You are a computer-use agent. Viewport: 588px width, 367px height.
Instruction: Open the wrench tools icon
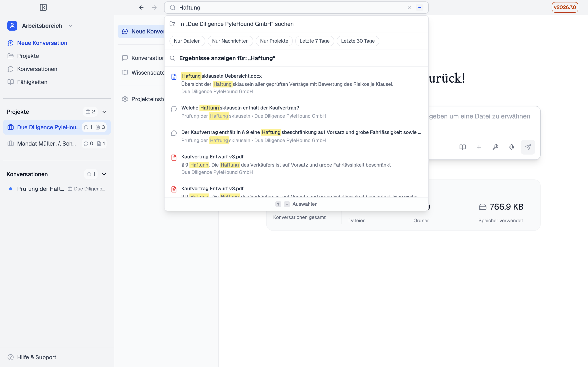pos(495,147)
